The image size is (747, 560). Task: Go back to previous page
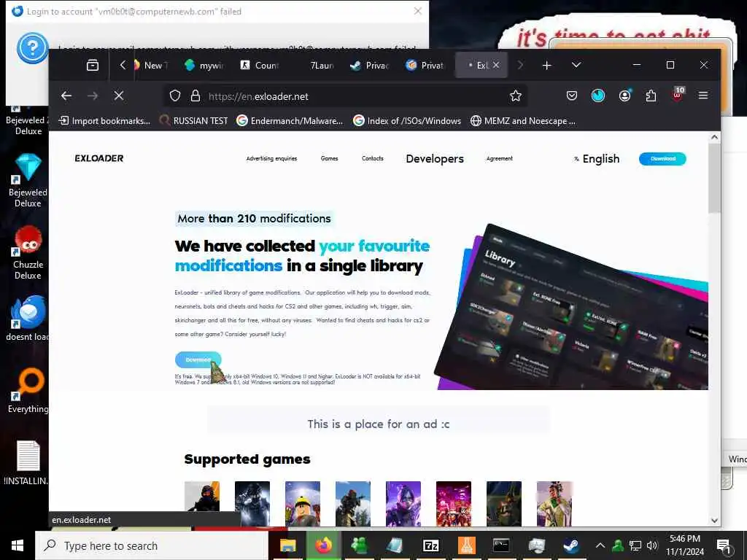[66, 96]
